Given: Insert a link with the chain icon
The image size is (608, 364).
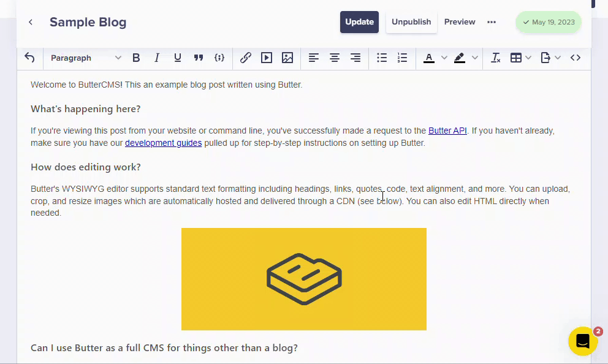Looking at the screenshot, I should (x=246, y=58).
